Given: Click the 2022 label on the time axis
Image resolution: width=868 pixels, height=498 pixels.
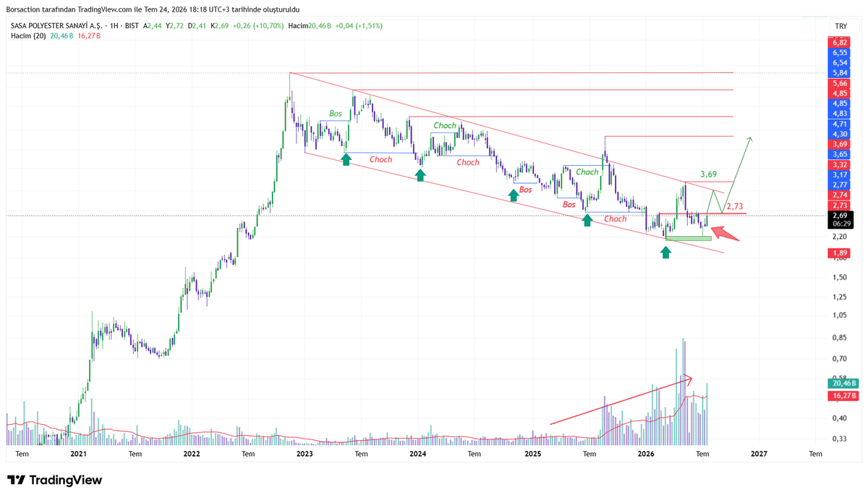Looking at the screenshot, I should (192, 454).
